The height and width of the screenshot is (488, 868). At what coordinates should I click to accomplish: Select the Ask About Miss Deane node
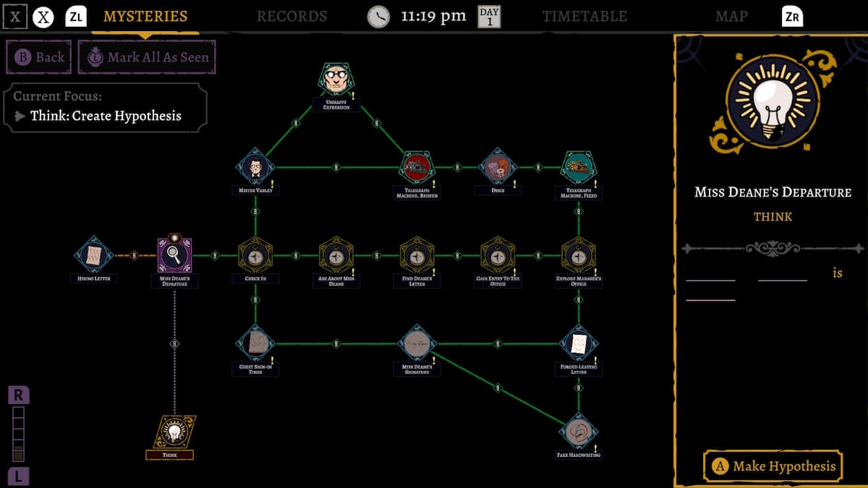click(336, 255)
